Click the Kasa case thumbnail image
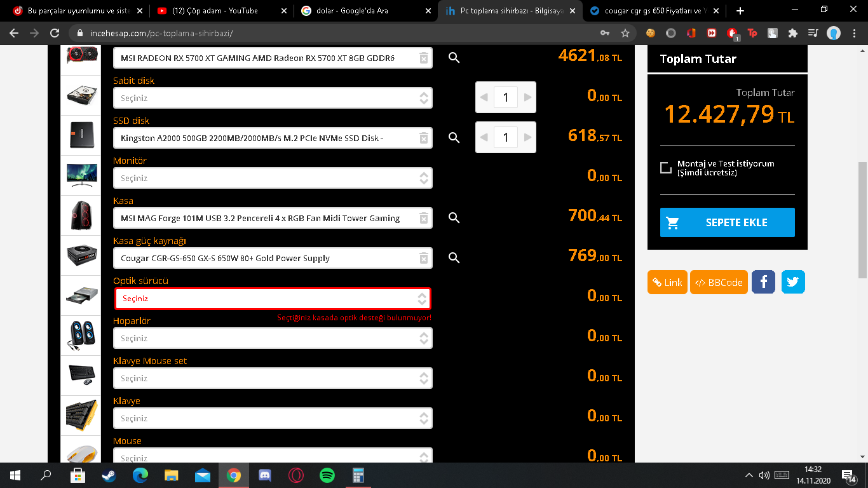Screen dimensions: 868x488 tap(81, 216)
